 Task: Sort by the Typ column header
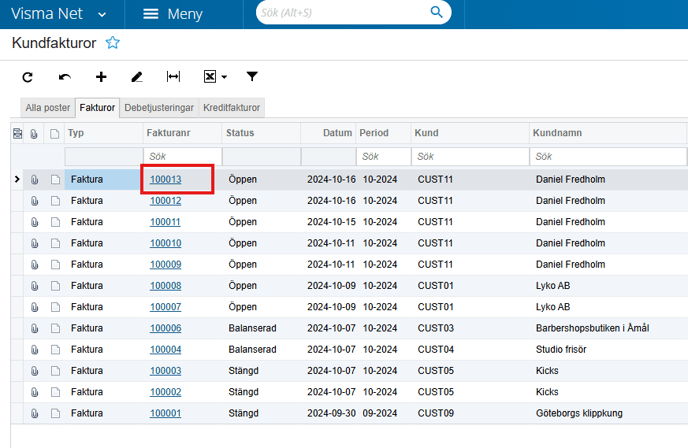(104, 133)
